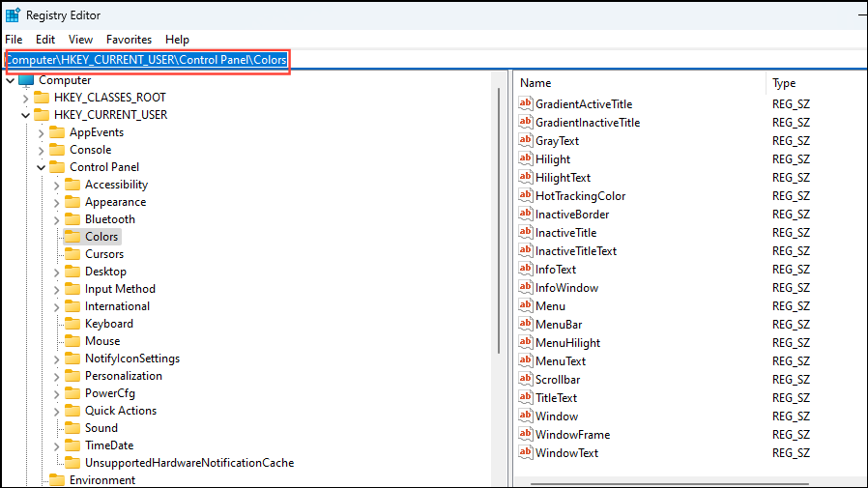The width and height of the screenshot is (868, 488).
Task: Expand the Quick Actions key
Action: 56,412
